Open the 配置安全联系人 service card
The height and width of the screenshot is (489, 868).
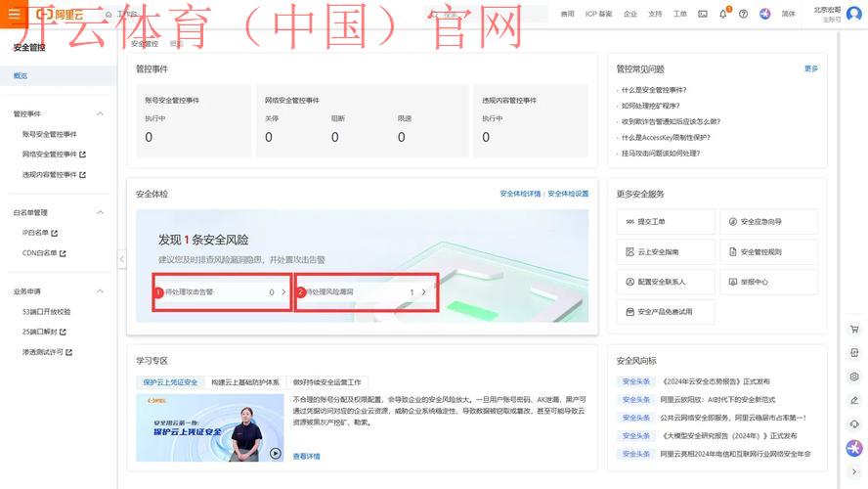(666, 282)
